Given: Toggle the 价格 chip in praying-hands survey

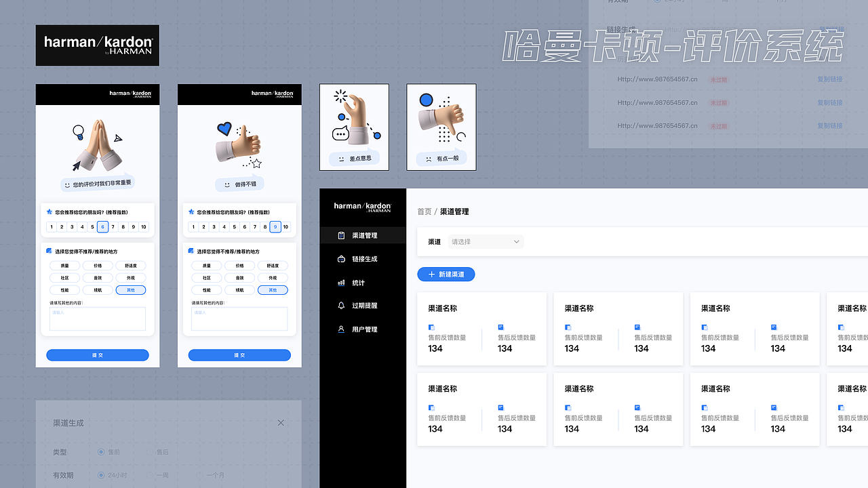Looking at the screenshot, I should 98,266.
